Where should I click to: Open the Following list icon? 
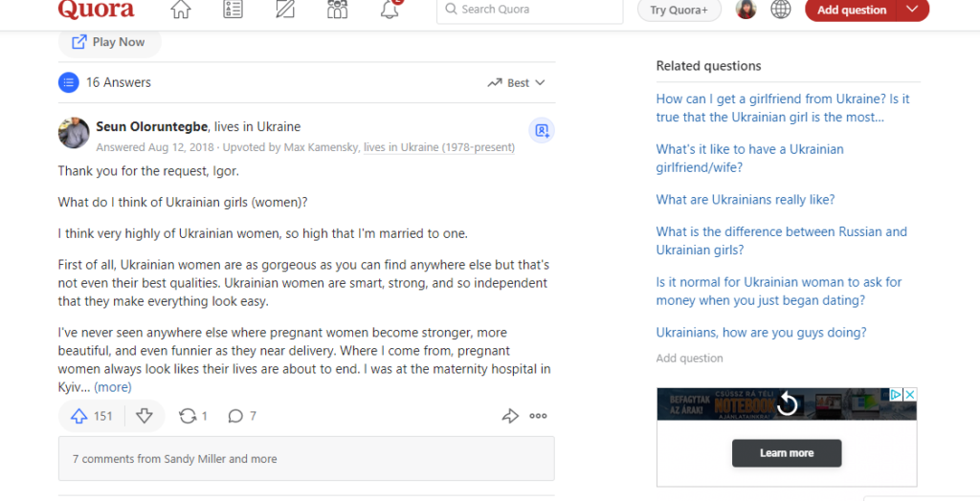click(x=233, y=11)
